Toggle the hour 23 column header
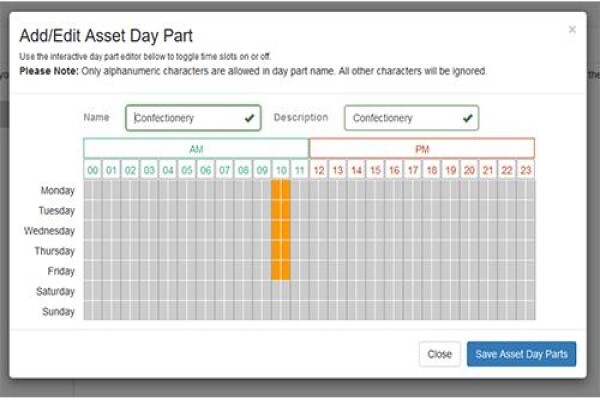 click(526, 170)
